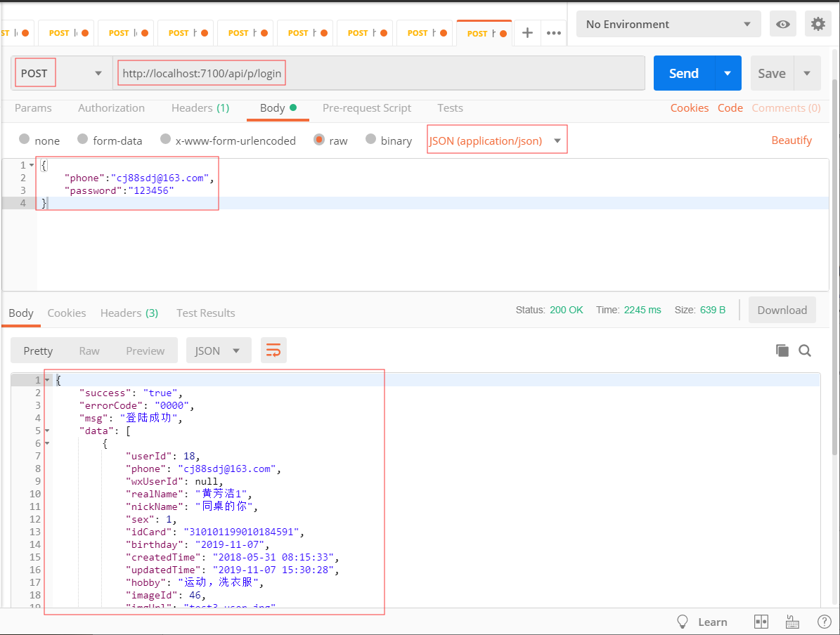The height and width of the screenshot is (635, 840).
Task: Click the userId 18 response line
Action: point(163,456)
